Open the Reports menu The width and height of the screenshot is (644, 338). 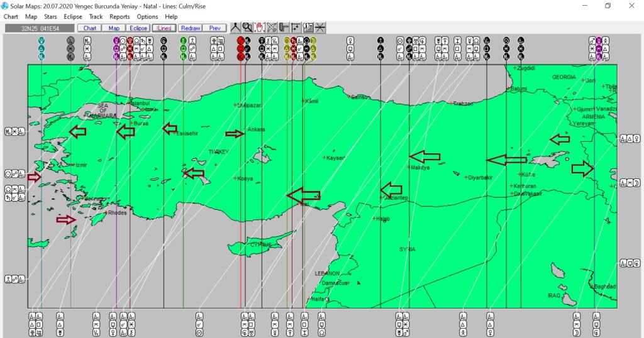pyautogui.click(x=119, y=17)
